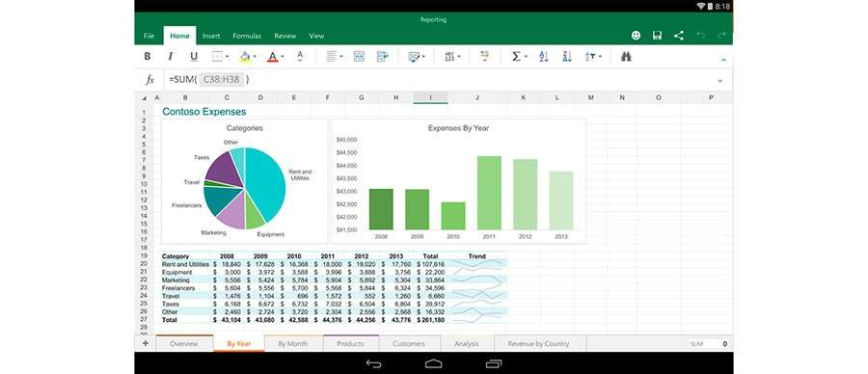Open the Customers sheet tab

click(409, 343)
